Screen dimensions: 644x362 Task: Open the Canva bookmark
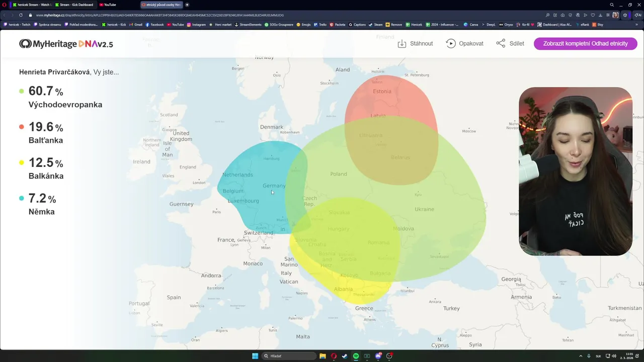[472, 24]
